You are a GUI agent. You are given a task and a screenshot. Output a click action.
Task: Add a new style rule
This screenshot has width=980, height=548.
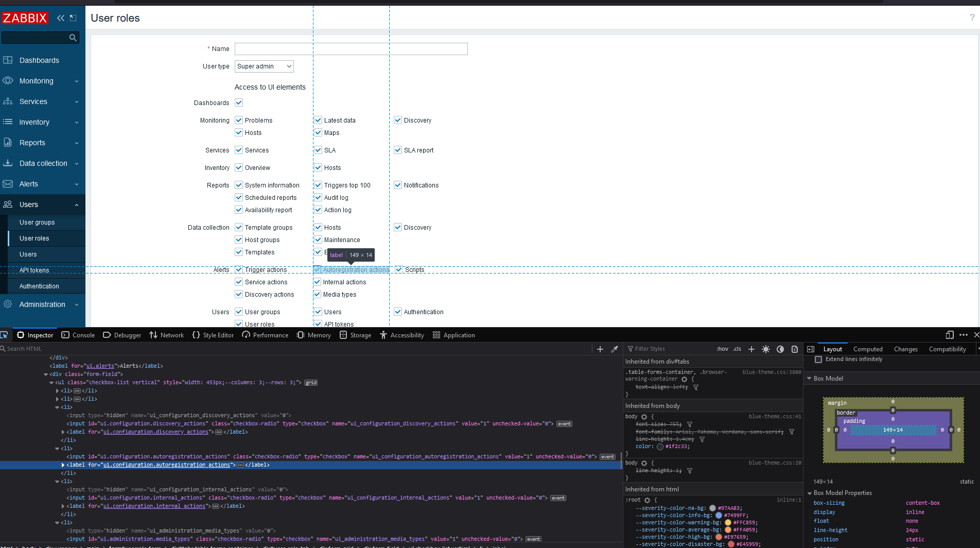(x=751, y=349)
